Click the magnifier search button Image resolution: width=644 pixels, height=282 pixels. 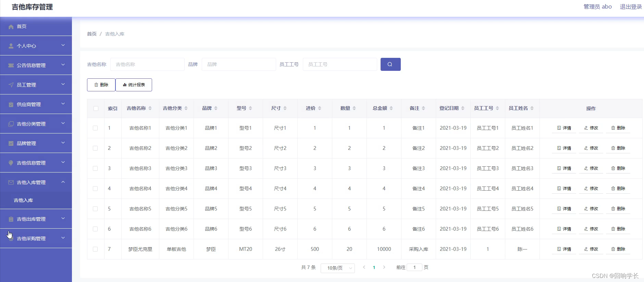(x=390, y=64)
